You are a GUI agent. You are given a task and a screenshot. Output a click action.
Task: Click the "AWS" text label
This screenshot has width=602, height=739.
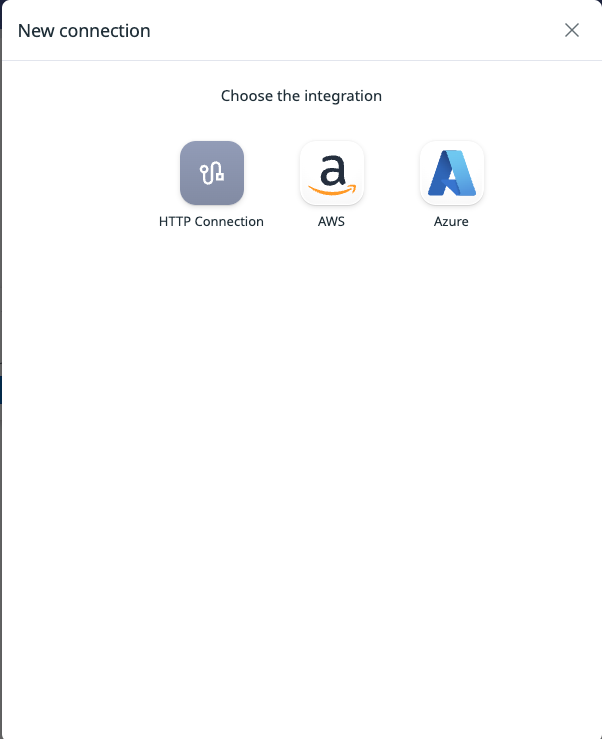pyautogui.click(x=331, y=222)
